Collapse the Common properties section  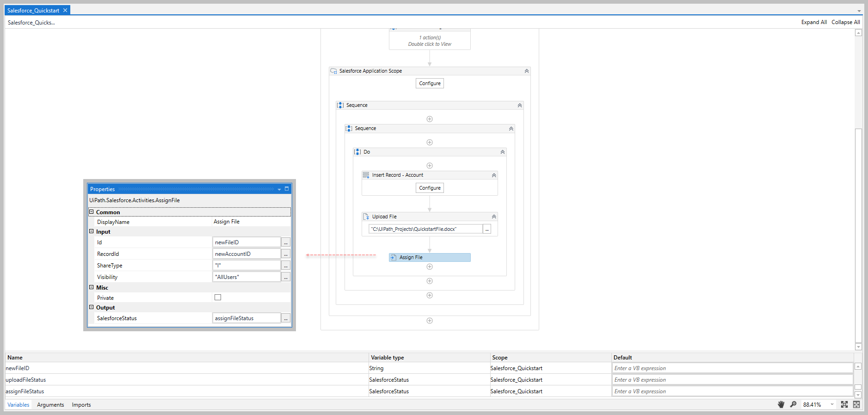tap(91, 212)
